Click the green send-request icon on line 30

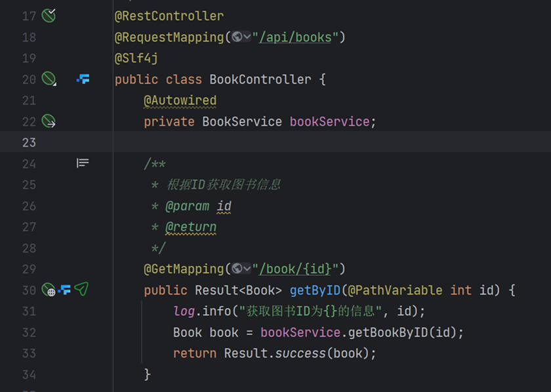click(x=81, y=289)
